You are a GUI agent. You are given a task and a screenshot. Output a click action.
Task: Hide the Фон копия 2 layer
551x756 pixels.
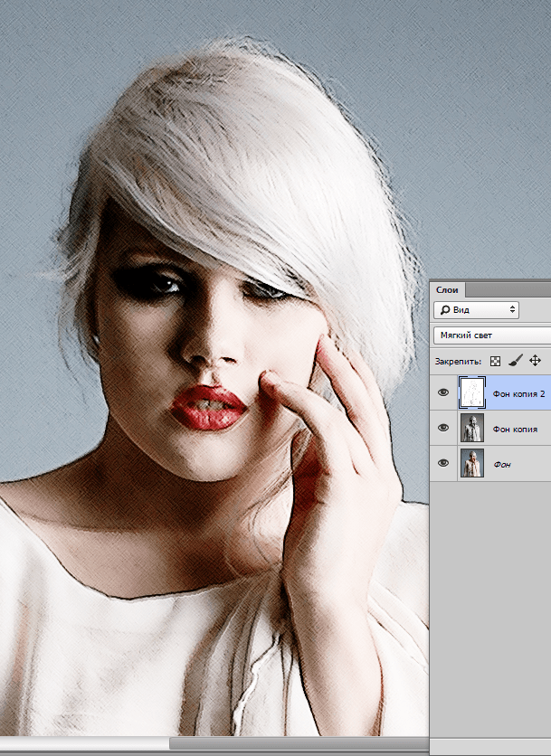443,393
